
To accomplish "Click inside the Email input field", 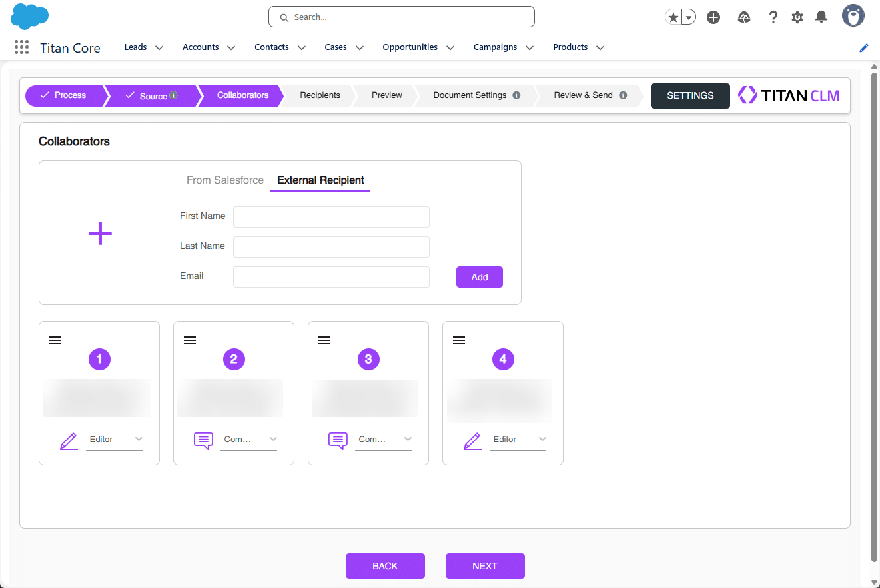I will pos(331,276).
